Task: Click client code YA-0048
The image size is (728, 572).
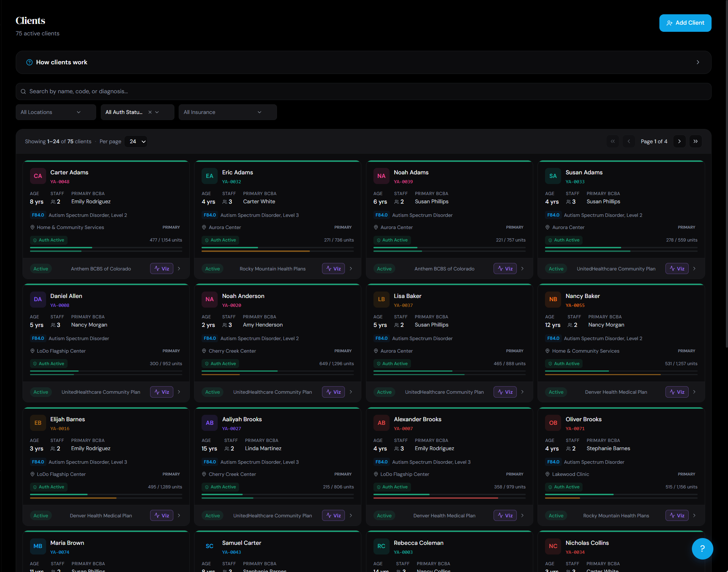Action: coord(60,182)
